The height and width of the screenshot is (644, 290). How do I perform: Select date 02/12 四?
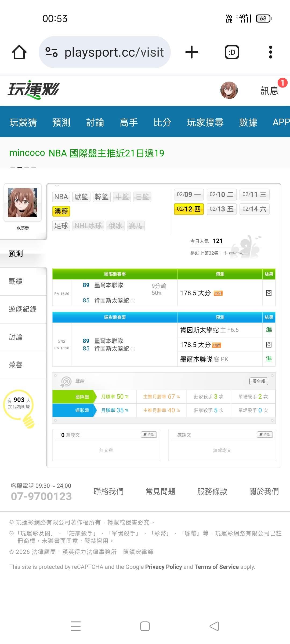[189, 209]
